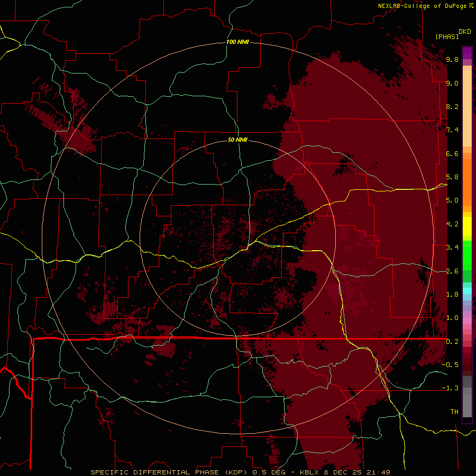
Task: Click the 9.0 scale value
Action: (452, 83)
